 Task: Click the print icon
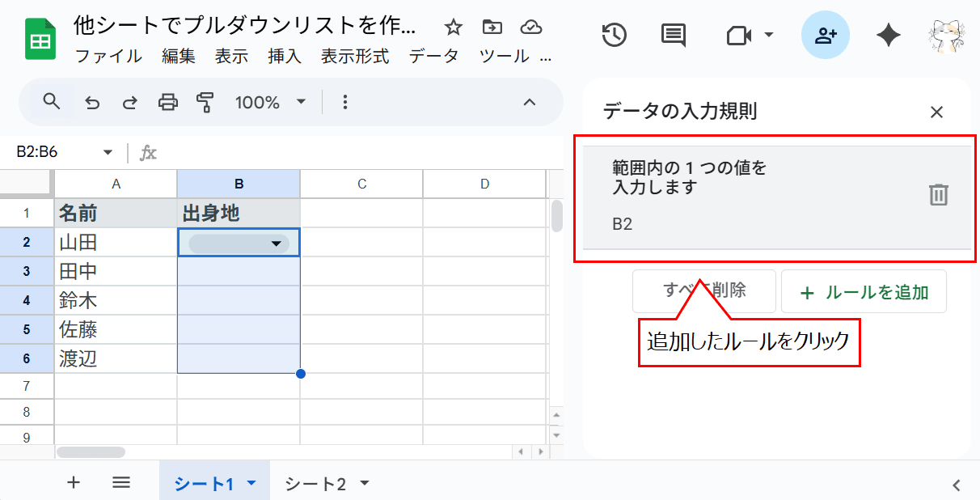tap(171, 102)
